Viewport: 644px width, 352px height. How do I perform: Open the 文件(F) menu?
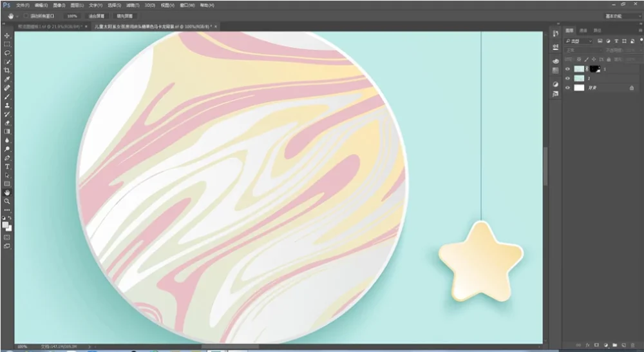coord(23,5)
